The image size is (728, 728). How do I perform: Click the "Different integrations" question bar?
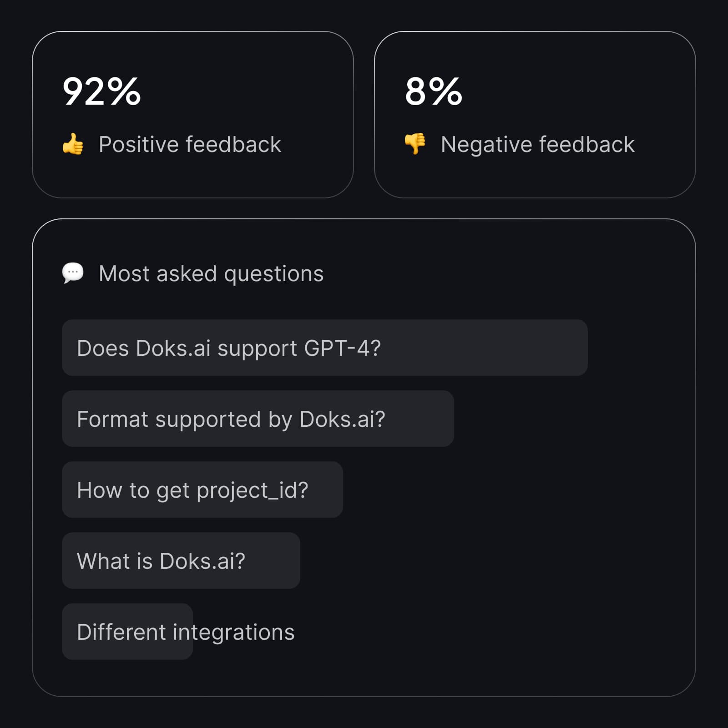click(x=127, y=632)
